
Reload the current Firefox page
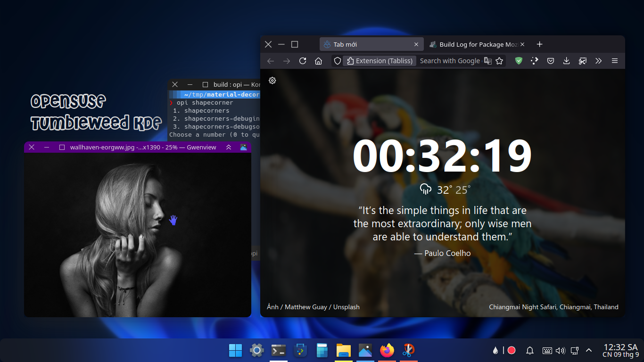pyautogui.click(x=303, y=61)
